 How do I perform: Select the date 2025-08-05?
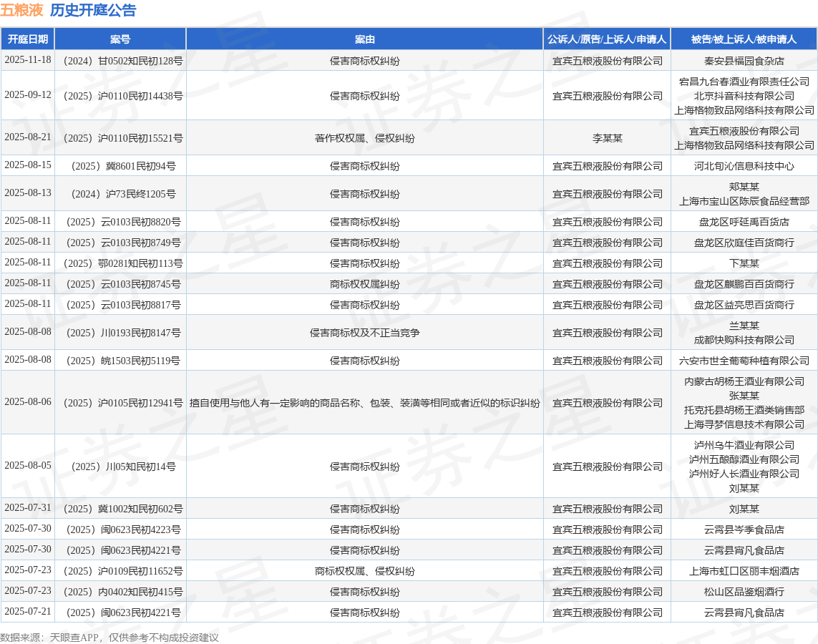[28, 466]
